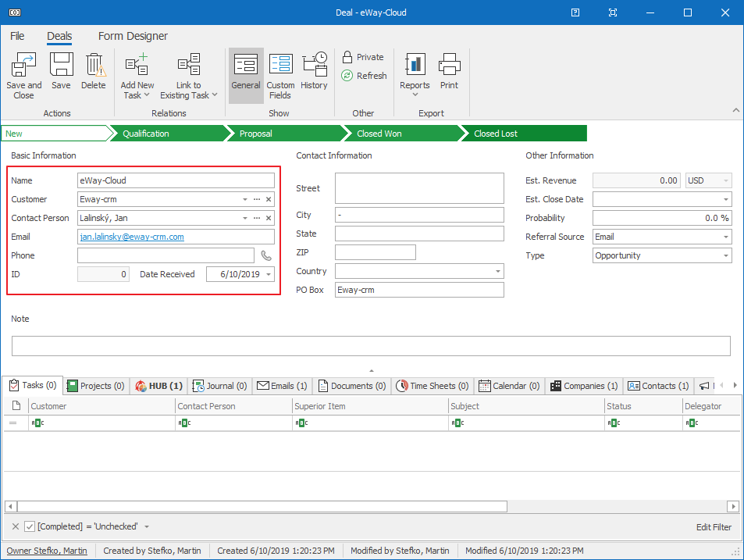Open the Customer ellipsis browse button
This screenshot has width=744, height=560.
(x=257, y=199)
